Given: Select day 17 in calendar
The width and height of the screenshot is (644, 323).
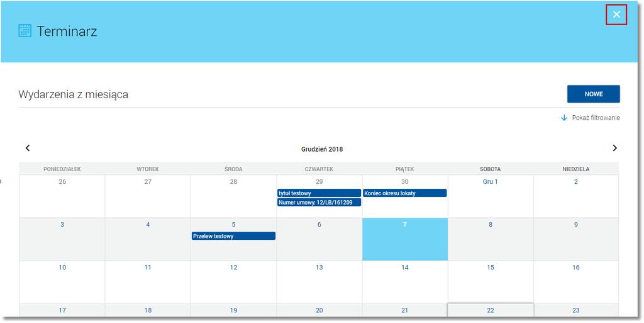Looking at the screenshot, I should (62, 310).
